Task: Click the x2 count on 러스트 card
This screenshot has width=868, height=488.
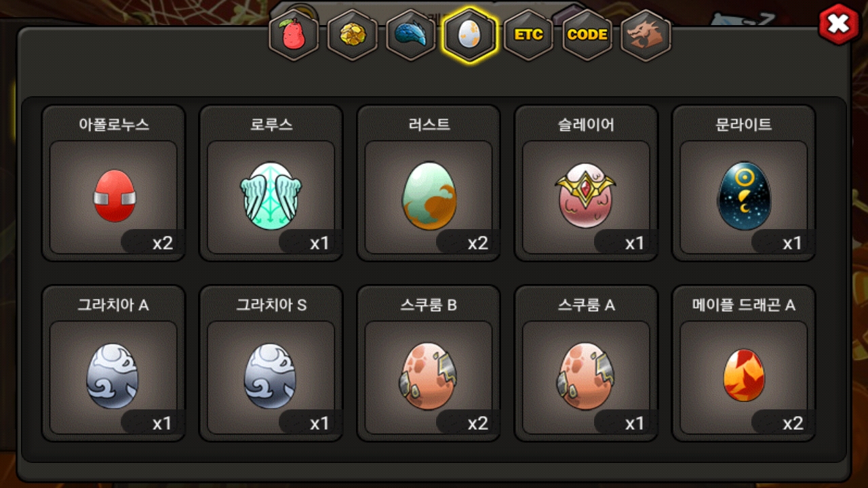Action: point(477,243)
